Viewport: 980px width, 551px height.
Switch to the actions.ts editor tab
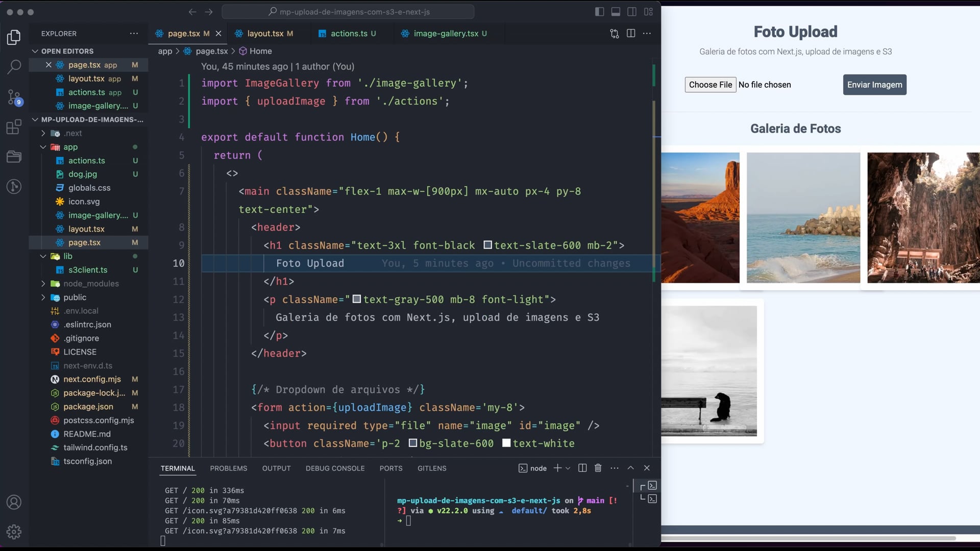349,34
